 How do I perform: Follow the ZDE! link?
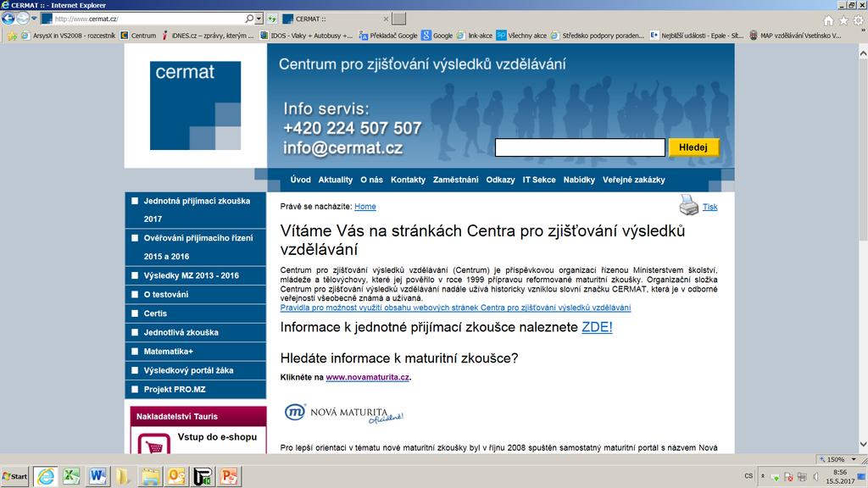[x=597, y=327]
